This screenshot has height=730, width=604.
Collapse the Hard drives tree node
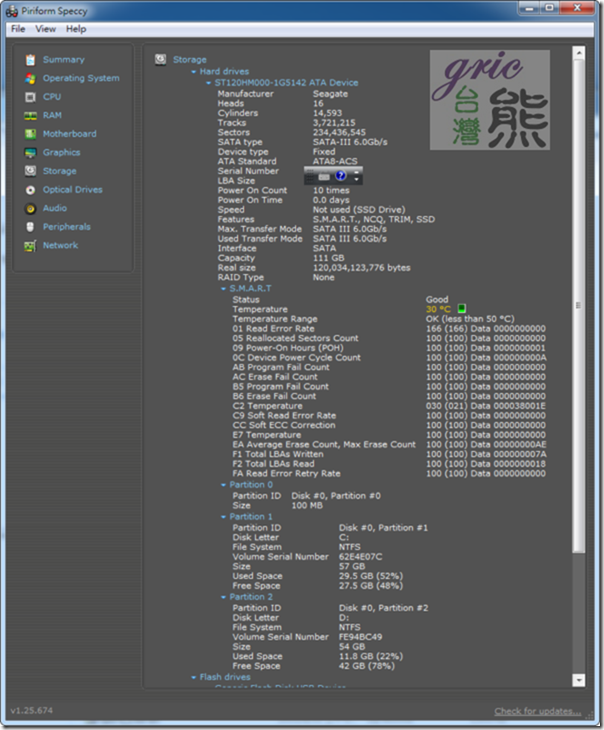tap(193, 72)
